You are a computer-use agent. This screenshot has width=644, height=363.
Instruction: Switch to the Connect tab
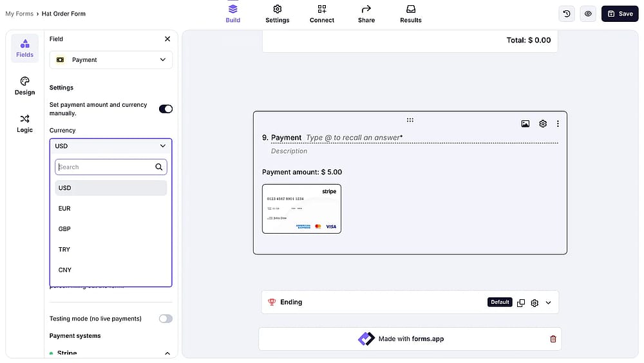(x=321, y=14)
